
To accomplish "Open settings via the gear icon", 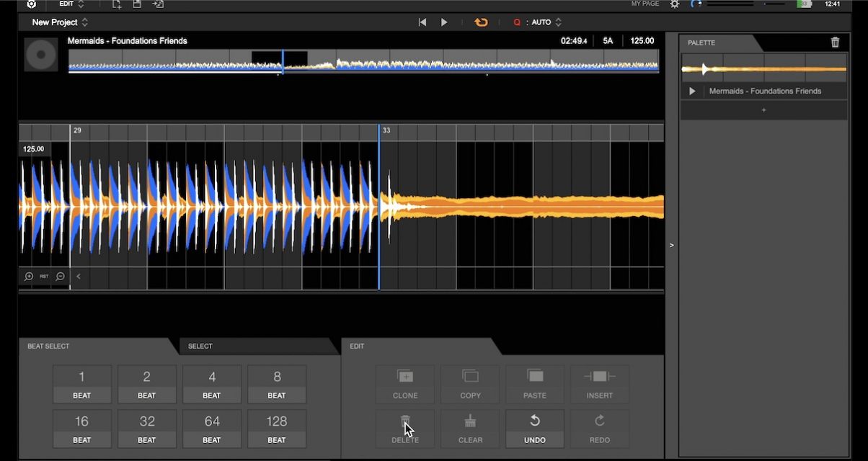I will (x=674, y=4).
